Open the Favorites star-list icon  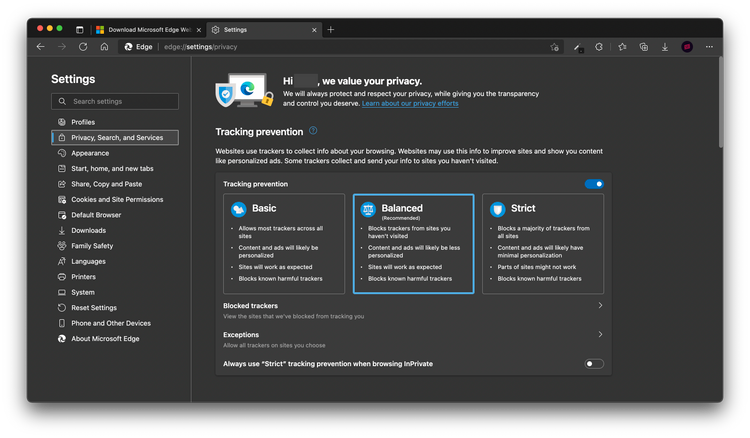click(622, 47)
